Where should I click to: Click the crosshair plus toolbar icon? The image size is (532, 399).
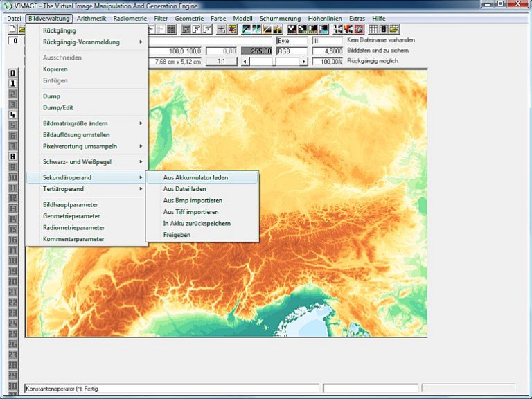click(221, 29)
